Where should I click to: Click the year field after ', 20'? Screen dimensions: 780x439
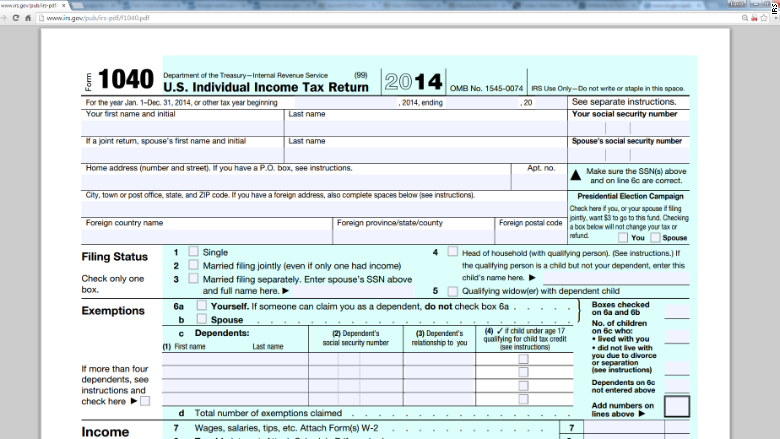tap(549, 103)
